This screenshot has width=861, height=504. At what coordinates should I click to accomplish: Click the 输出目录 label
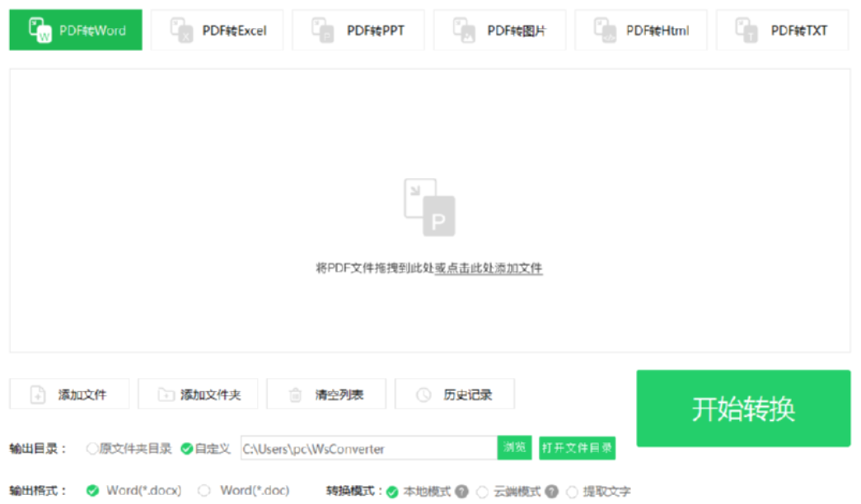coord(38,449)
